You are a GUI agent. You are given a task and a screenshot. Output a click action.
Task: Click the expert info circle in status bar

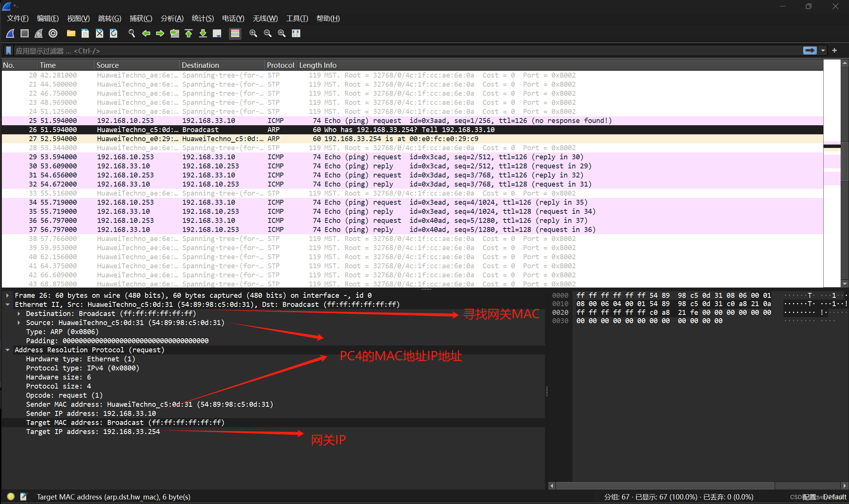click(11, 496)
